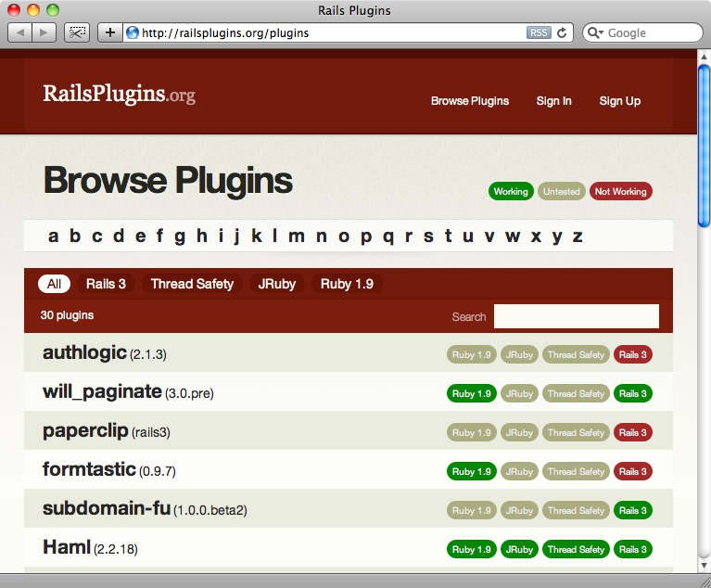Filter plugins by letter b

(x=75, y=236)
